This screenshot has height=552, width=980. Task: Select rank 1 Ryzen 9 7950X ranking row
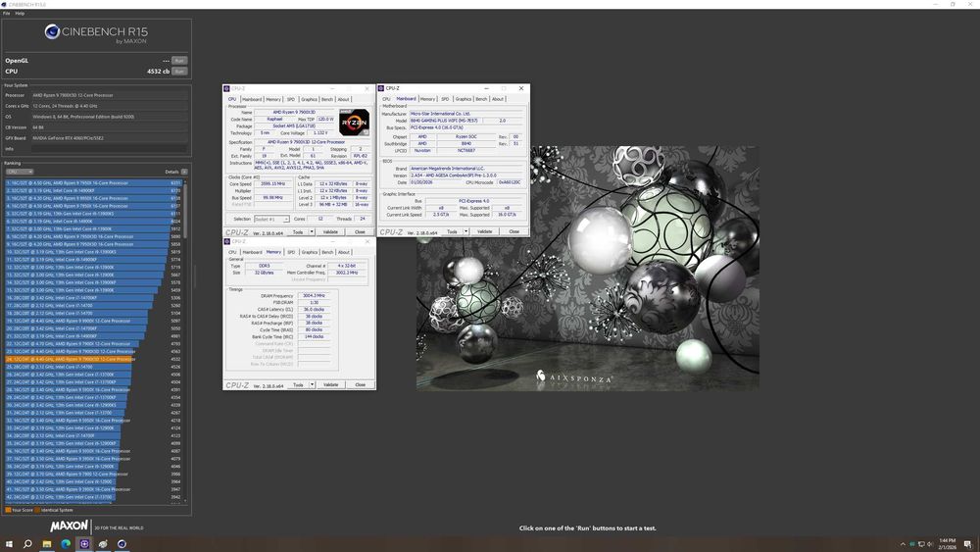(x=94, y=183)
